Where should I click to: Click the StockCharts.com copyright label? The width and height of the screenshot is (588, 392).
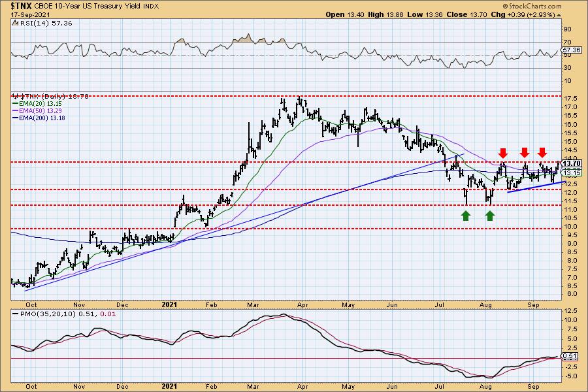(532, 6)
